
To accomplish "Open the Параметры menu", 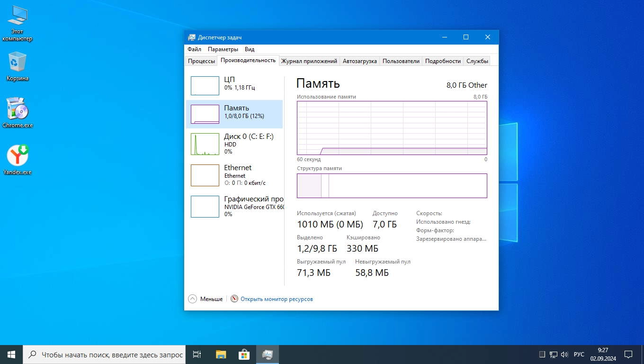I will pyautogui.click(x=223, y=49).
